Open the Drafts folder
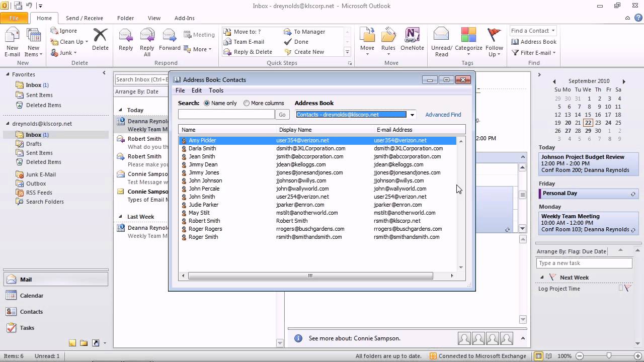 coord(34,144)
